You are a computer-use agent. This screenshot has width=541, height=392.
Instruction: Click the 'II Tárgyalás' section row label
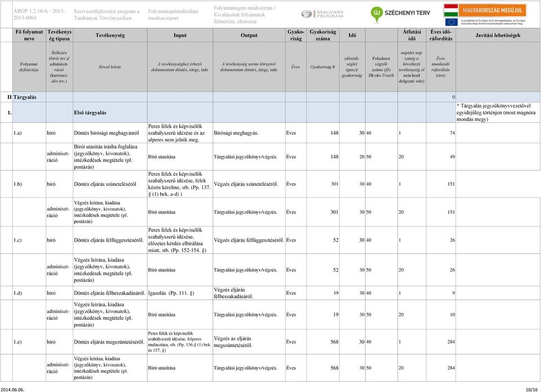click(22, 97)
